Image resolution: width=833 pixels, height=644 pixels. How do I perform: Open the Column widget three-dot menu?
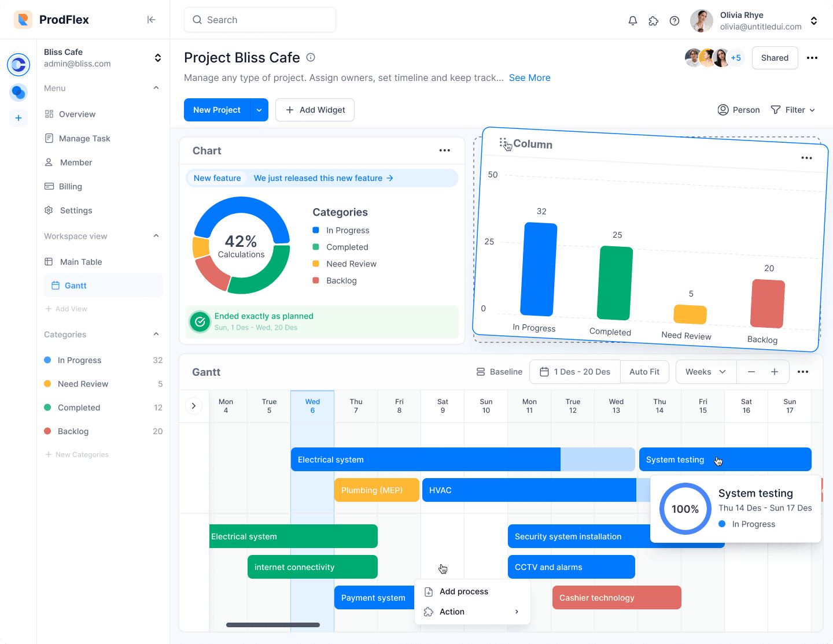(806, 158)
